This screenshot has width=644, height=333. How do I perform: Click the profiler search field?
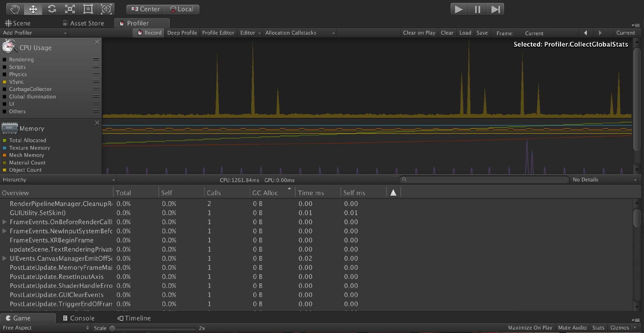[484, 180]
